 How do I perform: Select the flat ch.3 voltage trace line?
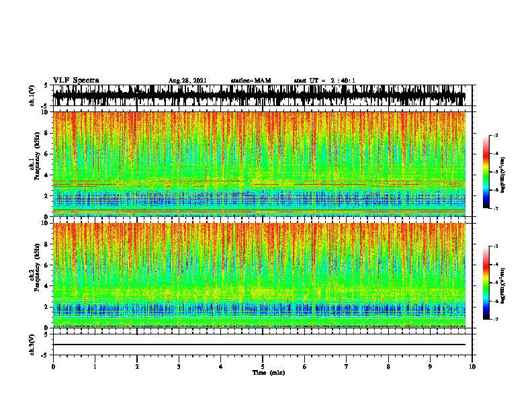point(259,345)
